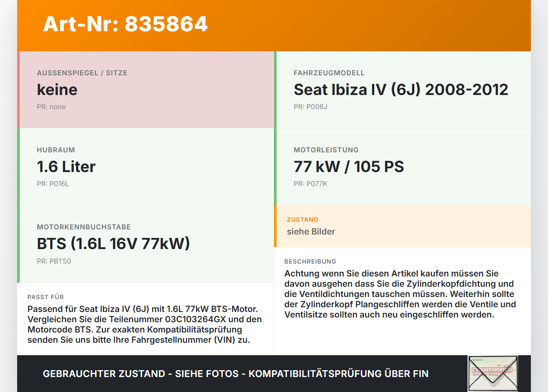Click the 'GEBRAUCHTER ZUSTAND - SIEHE FOTOS' footer text
548x392 pixels.
point(235,374)
